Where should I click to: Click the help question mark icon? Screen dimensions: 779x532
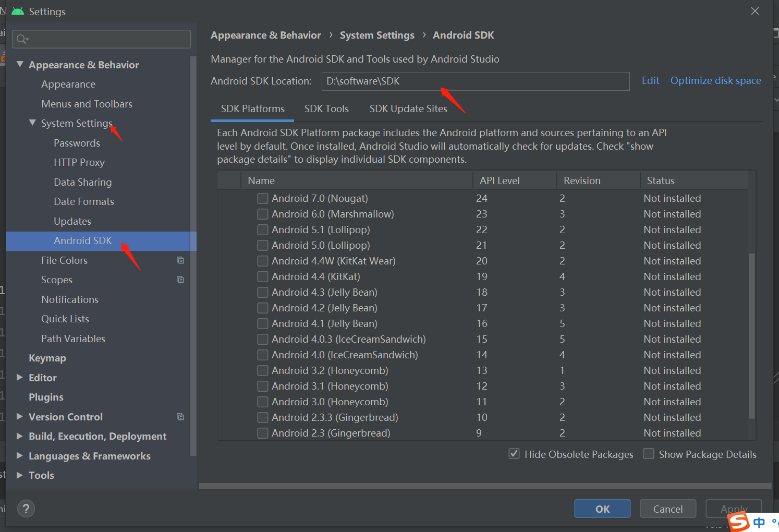click(x=26, y=509)
